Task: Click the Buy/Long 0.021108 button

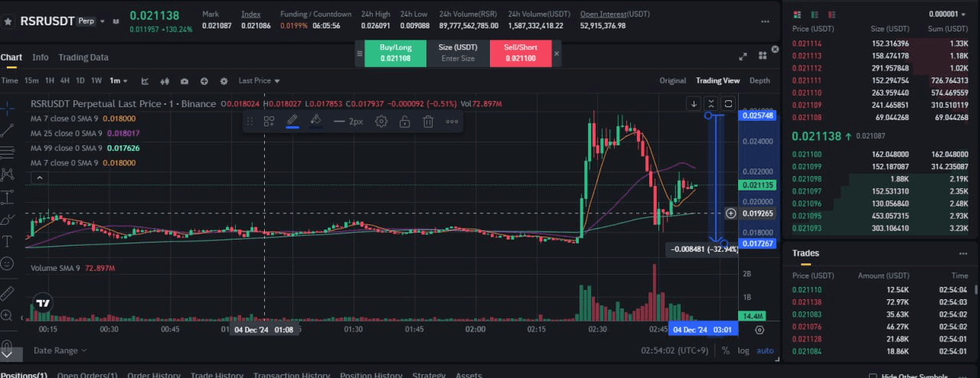Action: (x=395, y=53)
